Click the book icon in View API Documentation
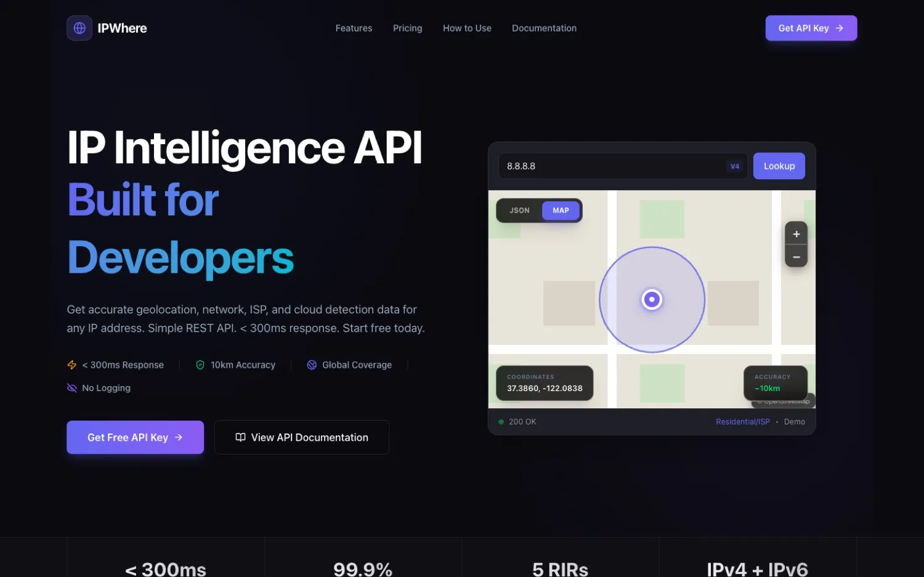Image resolution: width=924 pixels, height=577 pixels. (x=240, y=437)
